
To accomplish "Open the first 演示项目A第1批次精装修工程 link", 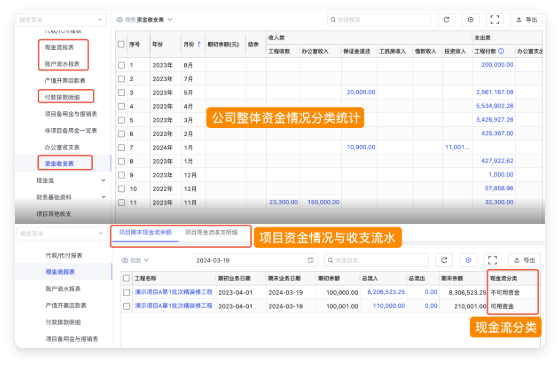I will (x=174, y=292).
